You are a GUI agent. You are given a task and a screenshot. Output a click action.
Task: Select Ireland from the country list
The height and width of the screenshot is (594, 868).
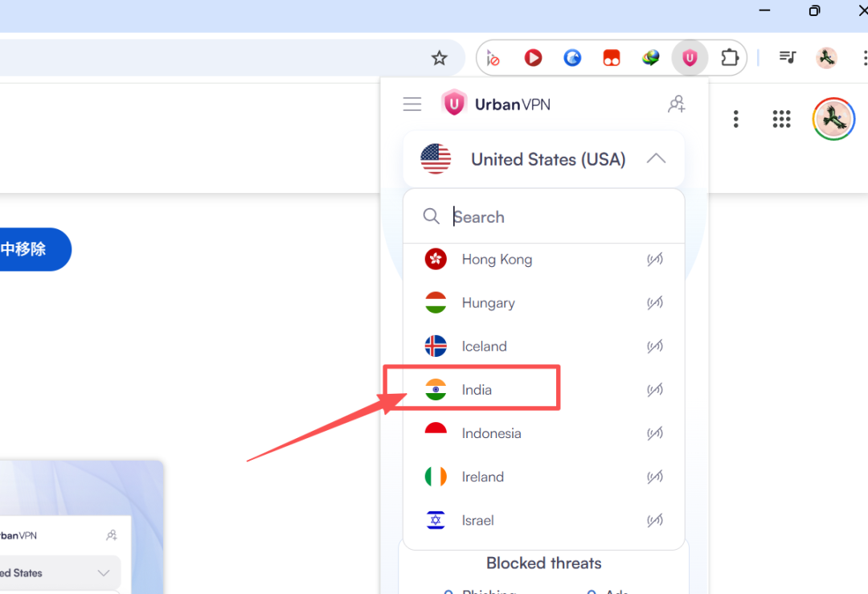coord(543,477)
